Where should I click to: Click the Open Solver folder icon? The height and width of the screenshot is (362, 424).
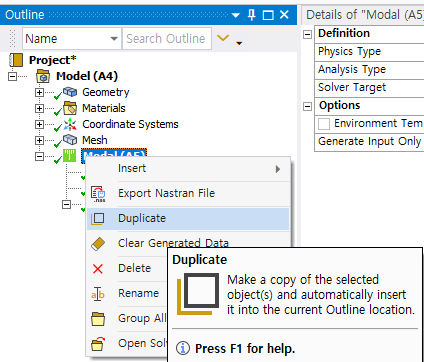pyautogui.click(x=98, y=343)
